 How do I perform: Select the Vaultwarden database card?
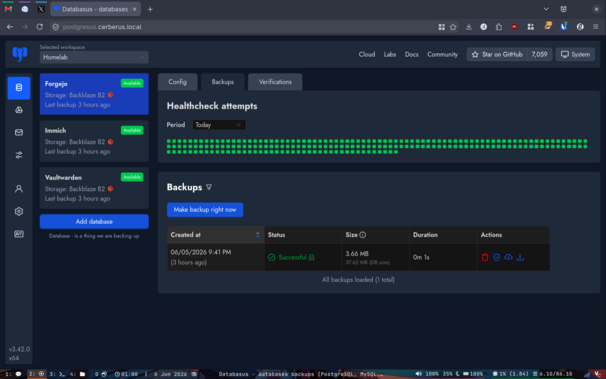(x=94, y=188)
